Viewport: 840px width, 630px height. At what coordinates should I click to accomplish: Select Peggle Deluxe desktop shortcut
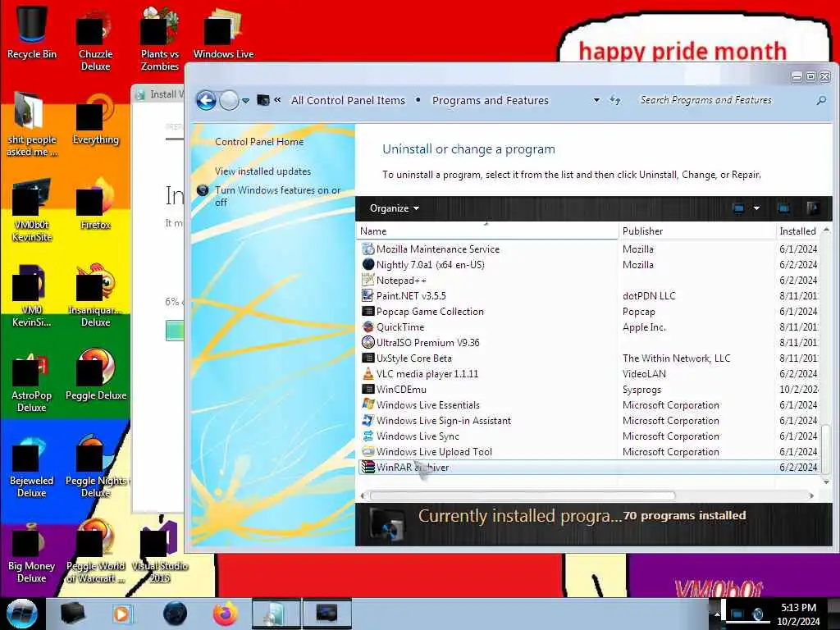(x=96, y=373)
